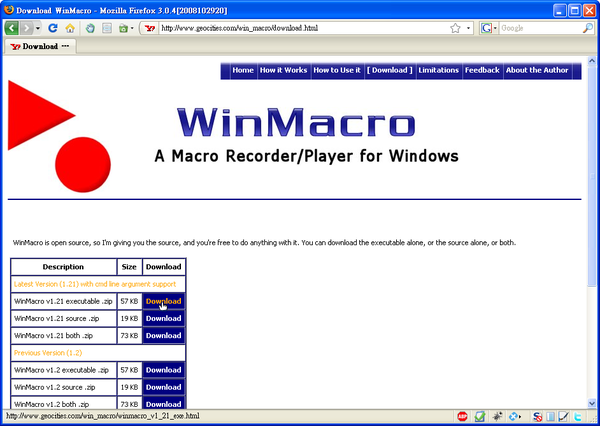This screenshot has width=600, height=426.
Task: Click the scrollbar down arrow
Action: 592,403
